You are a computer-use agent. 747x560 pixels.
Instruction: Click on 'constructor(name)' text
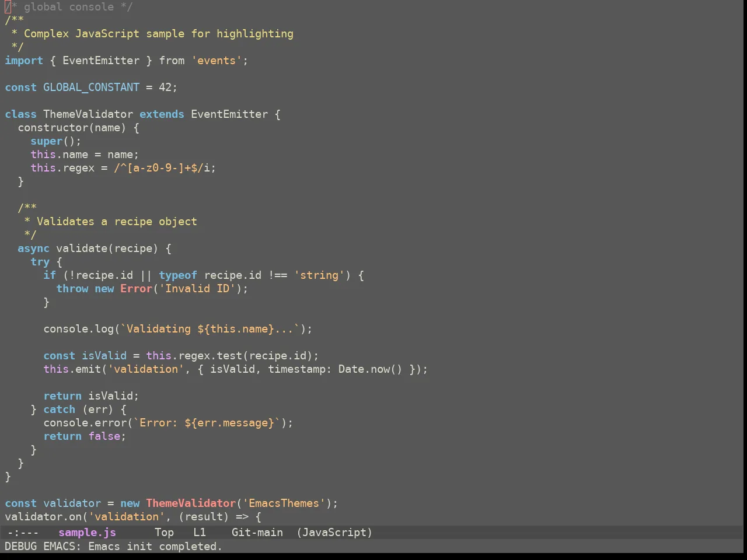pos(72,128)
